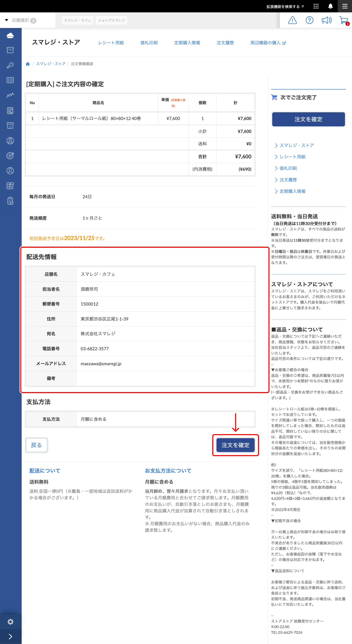The image size is (352, 644).
Task: Go to 注文履歴 tab
Action: click(x=225, y=43)
